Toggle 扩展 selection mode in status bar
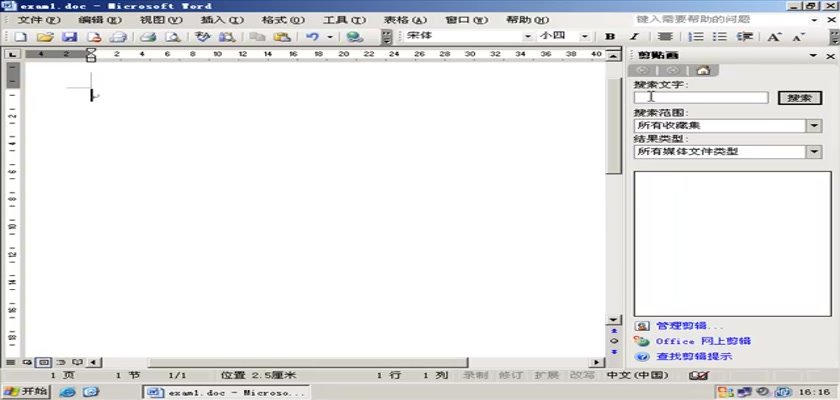 [x=546, y=375]
